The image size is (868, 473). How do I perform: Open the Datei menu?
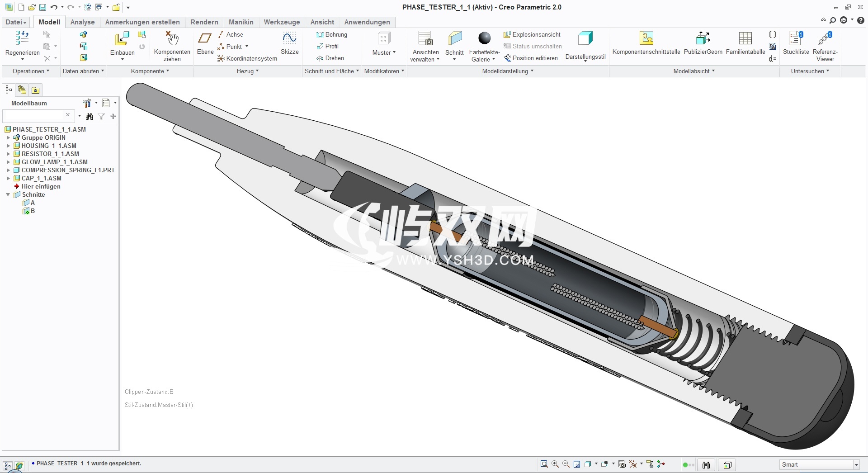pyautogui.click(x=16, y=22)
